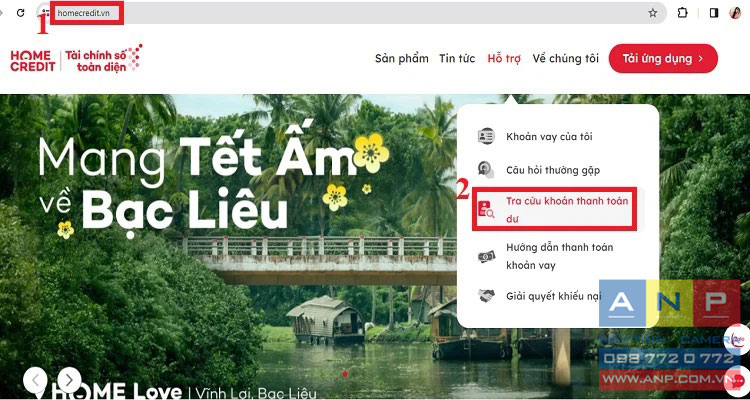Go to the previous banner slide
750x400 pixels.
coord(35,380)
